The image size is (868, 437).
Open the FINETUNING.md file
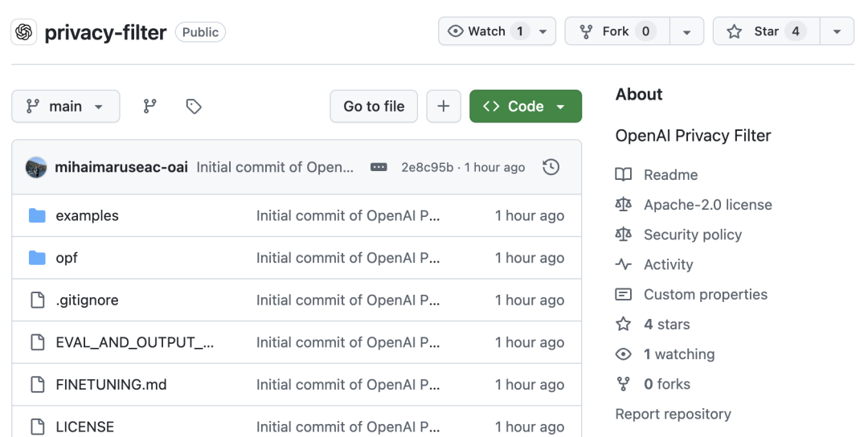111,385
